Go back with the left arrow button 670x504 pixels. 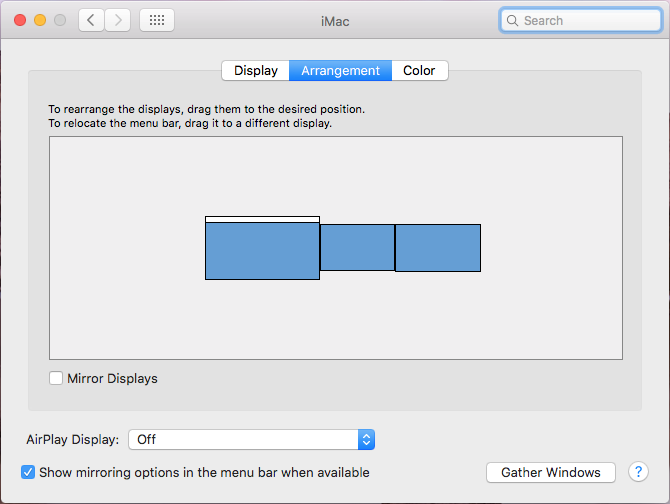[91, 20]
